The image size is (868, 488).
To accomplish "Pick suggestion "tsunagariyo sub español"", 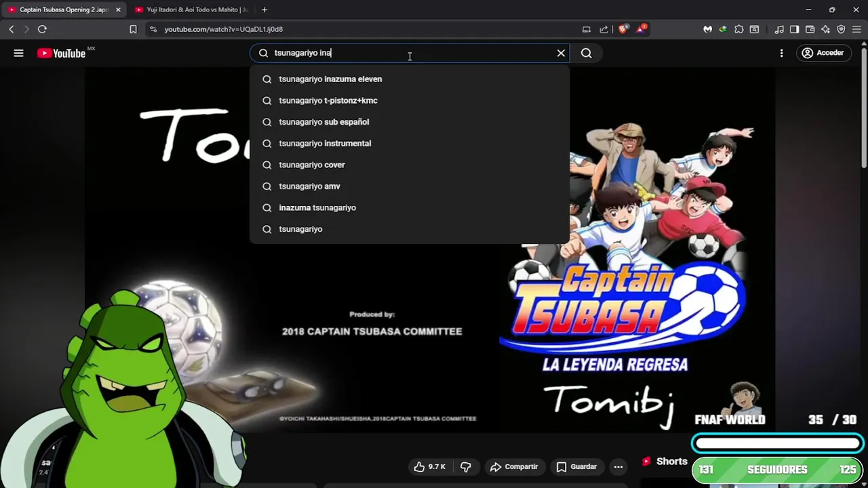I will coord(410,122).
